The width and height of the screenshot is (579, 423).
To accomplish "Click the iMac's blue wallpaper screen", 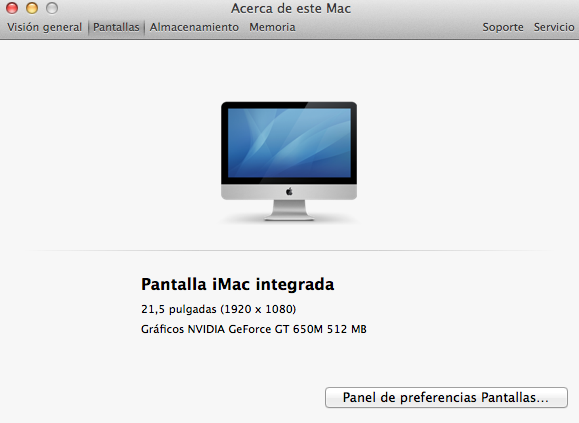I will (289, 143).
